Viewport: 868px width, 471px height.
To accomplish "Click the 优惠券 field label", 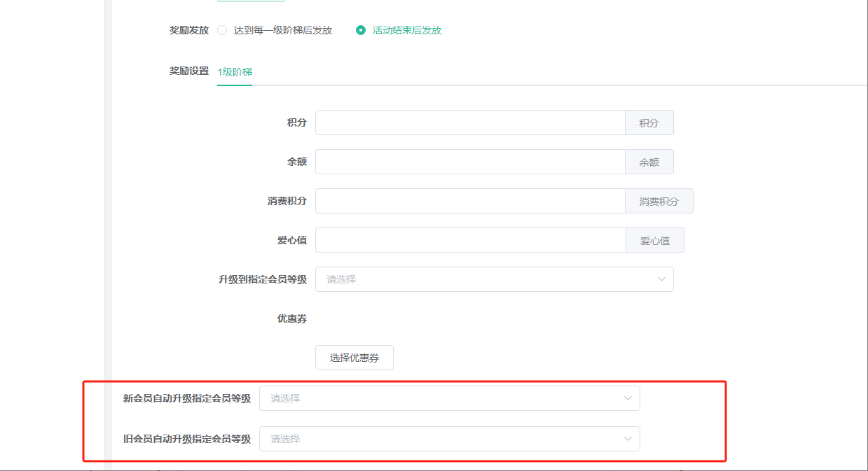I will click(291, 318).
